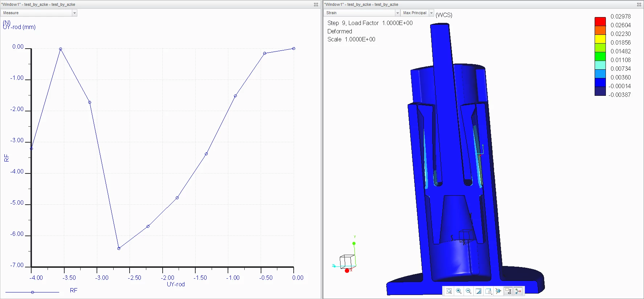Click the Zoom Out magnifier icon
This screenshot has width=644, height=299.
pos(469,291)
